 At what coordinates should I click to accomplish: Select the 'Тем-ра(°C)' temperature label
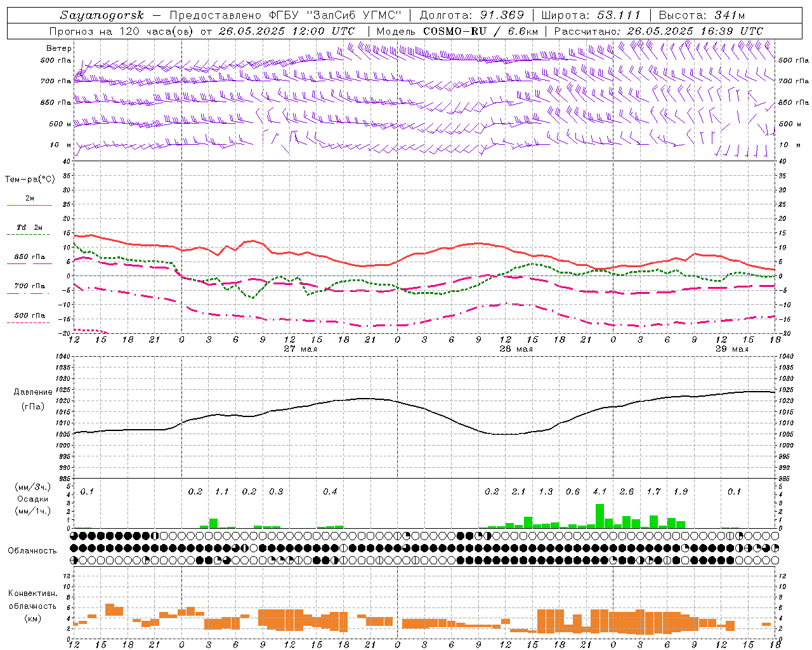(30, 180)
